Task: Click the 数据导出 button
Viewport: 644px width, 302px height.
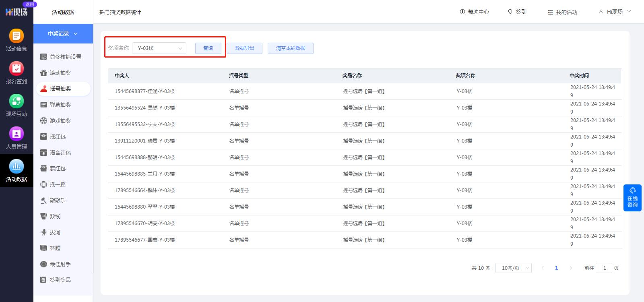Action: [244, 48]
